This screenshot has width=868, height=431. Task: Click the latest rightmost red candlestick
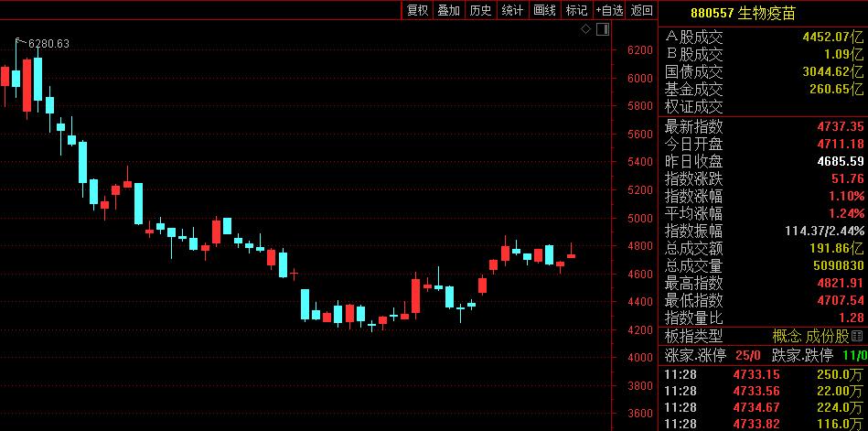572,255
